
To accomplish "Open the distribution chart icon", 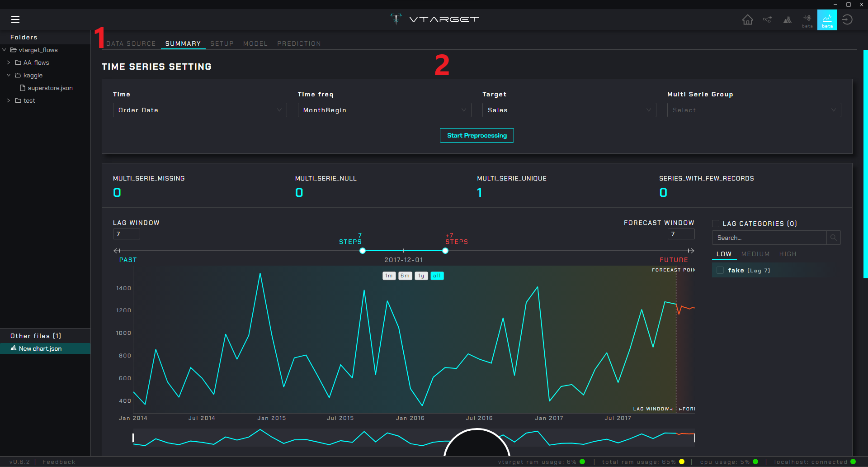I will (788, 19).
